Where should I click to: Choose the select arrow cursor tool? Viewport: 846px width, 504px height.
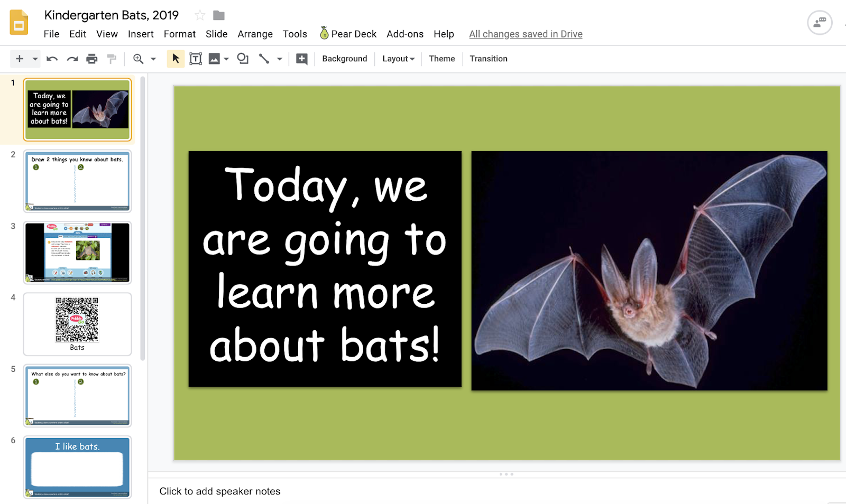pos(176,59)
